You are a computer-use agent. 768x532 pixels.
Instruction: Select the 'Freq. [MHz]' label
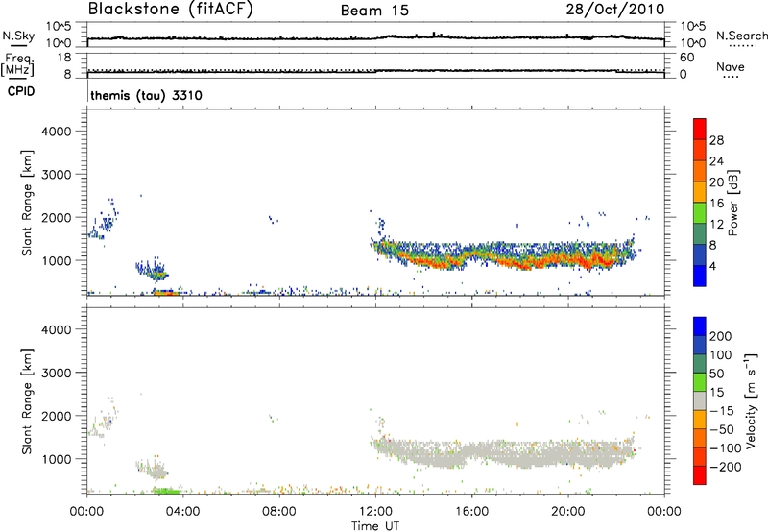tap(18, 65)
